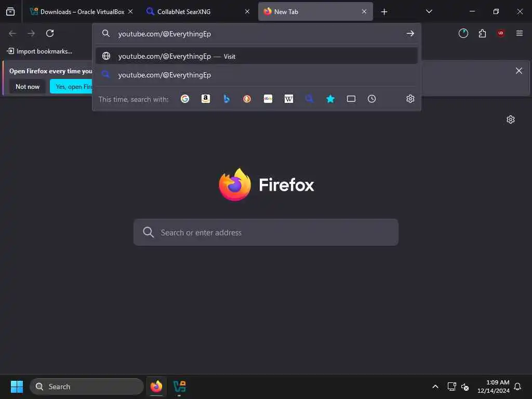Close the CollabNet SearXNG tab
Viewport: 532px width, 399px height.
(x=247, y=11)
